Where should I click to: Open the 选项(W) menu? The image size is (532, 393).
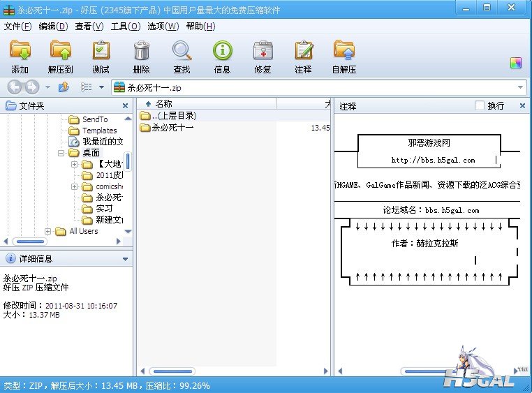[163, 27]
